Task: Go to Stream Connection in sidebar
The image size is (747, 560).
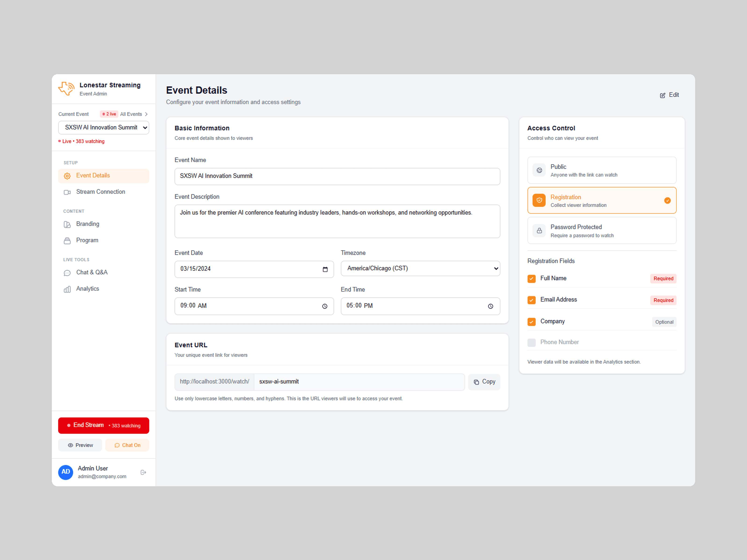Action: tap(100, 192)
